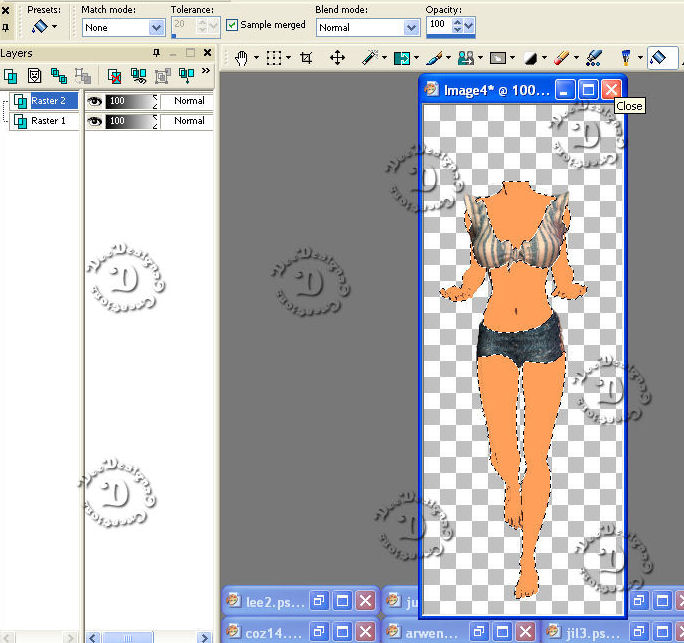Click the Raster 2 opacity slider
The height and width of the screenshot is (643, 684).
click(128, 101)
